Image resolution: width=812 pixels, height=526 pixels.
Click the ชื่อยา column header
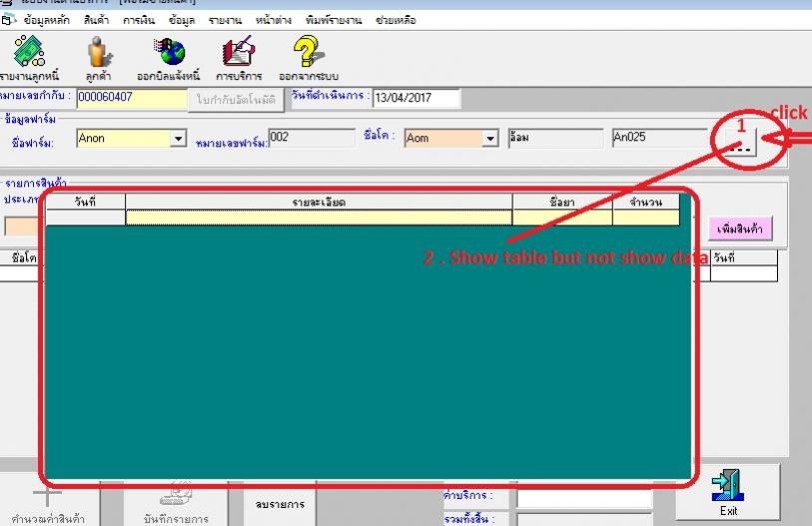pos(562,202)
